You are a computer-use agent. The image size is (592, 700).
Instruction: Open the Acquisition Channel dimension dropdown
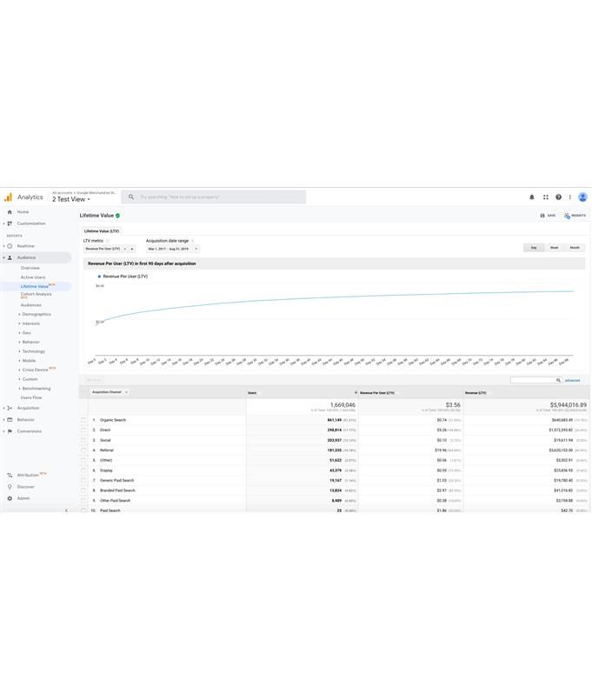tap(110, 392)
